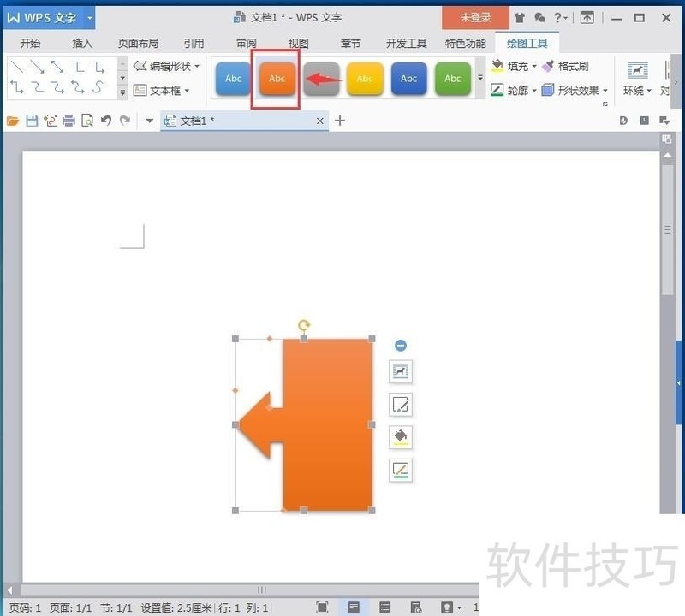Select the curved double-arrow connector shape
The height and width of the screenshot is (616, 685).
(78, 87)
